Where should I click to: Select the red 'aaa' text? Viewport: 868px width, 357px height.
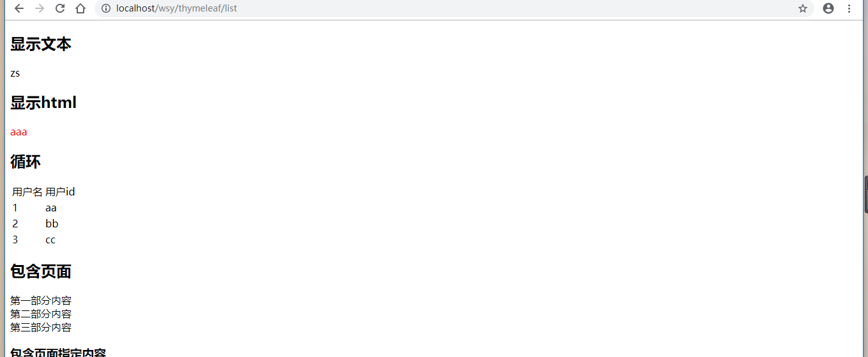(19, 132)
